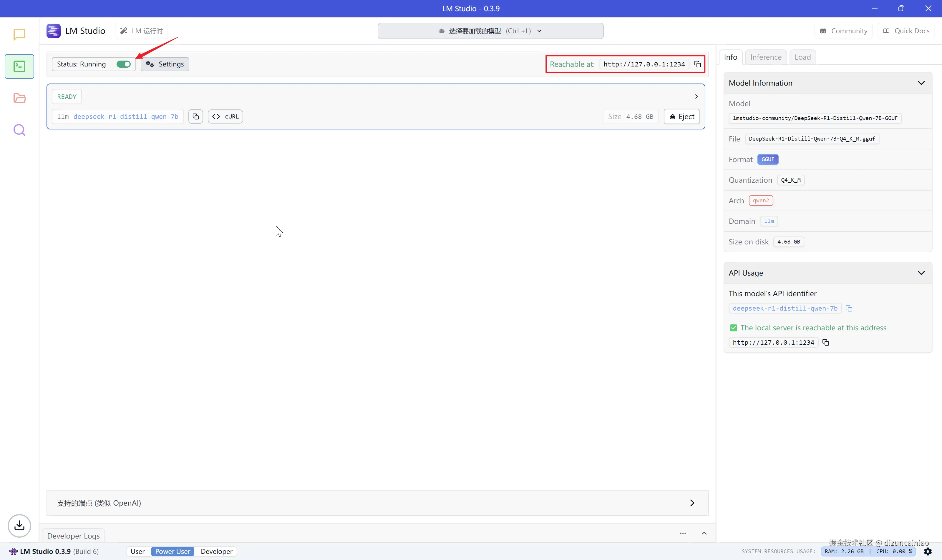The width and height of the screenshot is (942, 560).
Task: Expand the READY model card details
Action: 696,96
